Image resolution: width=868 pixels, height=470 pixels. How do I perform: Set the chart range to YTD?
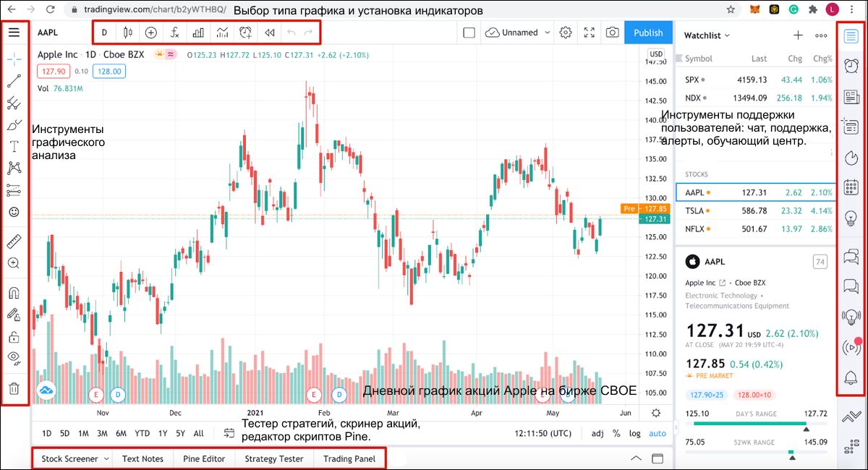pos(142,433)
